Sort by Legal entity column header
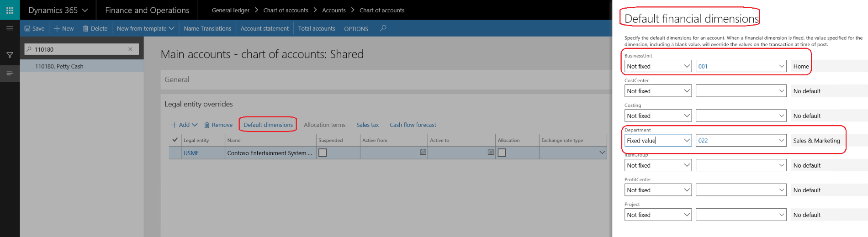 click(x=196, y=140)
